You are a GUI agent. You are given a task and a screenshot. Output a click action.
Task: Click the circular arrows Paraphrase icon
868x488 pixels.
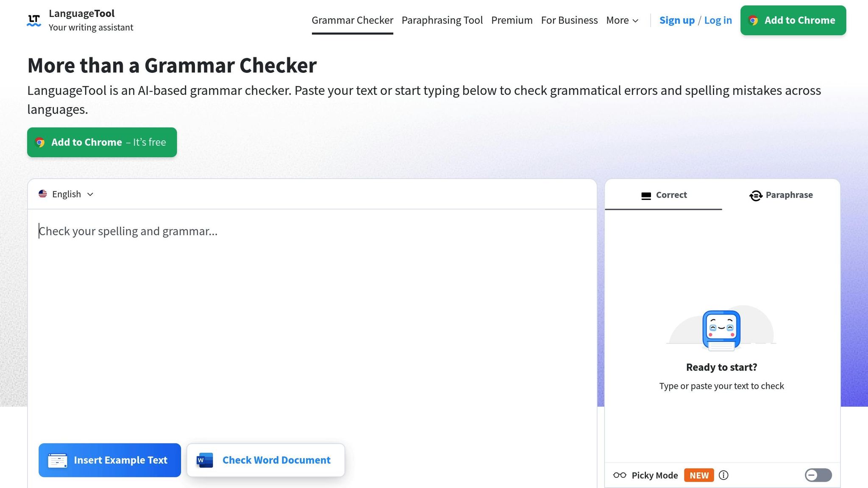pyautogui.click(x=757, y=195)
